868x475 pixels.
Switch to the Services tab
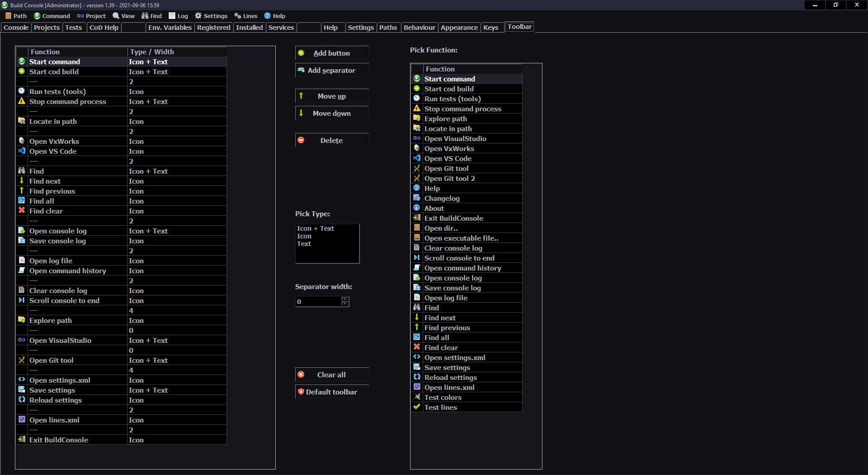point(281,28)
